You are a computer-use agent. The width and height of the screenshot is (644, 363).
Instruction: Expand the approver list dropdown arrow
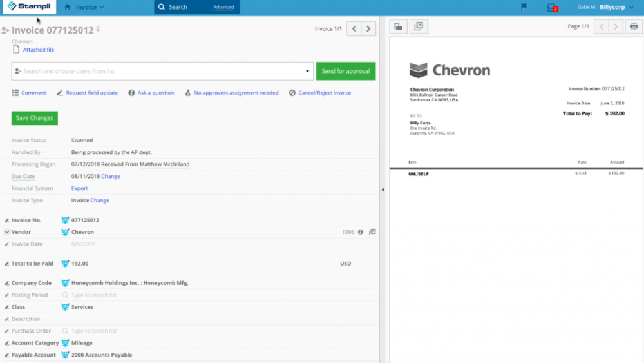pyautogui.click(x=307, y=71)
